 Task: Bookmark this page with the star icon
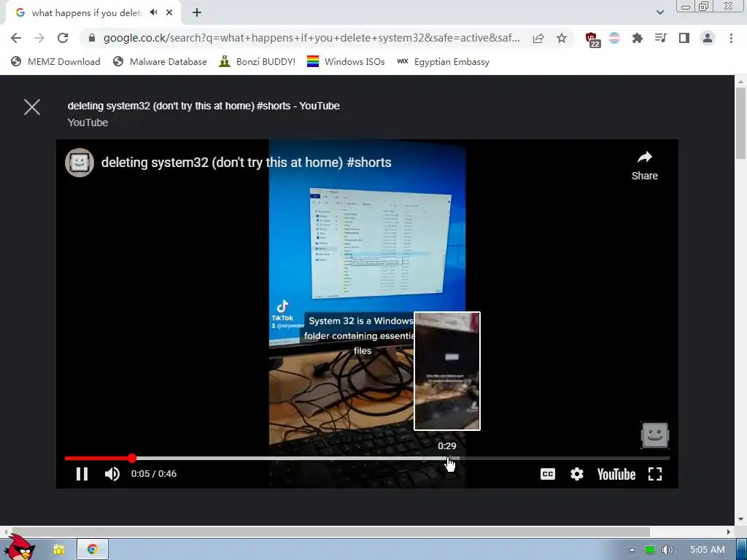click(562, 38)
